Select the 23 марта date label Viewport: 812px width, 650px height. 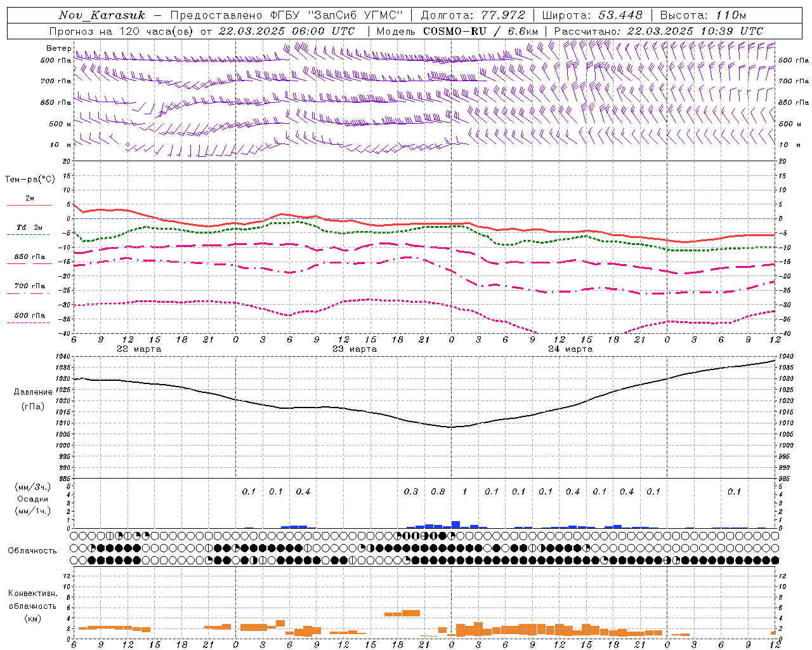pyautogui.click(x=355, y=349)
